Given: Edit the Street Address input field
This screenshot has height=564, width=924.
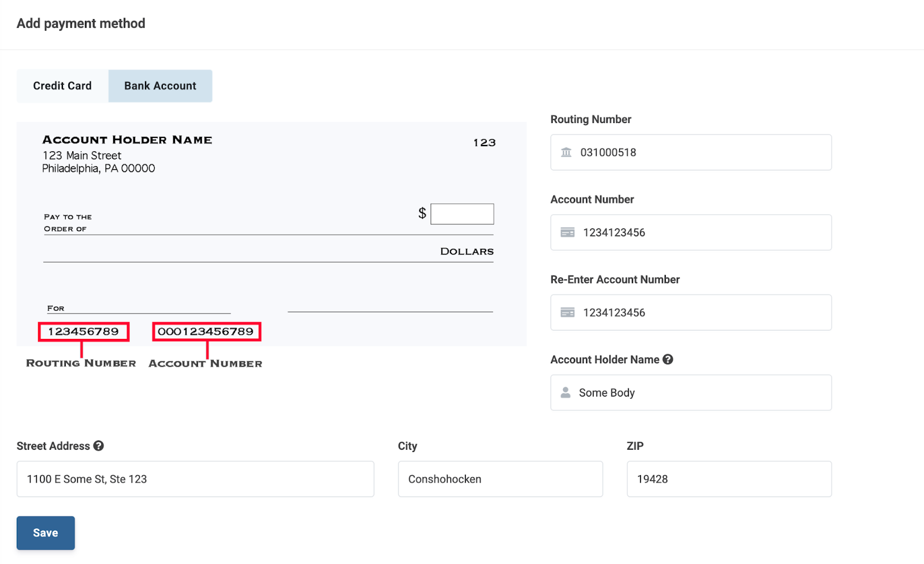Looking at the screenshot, I should pyautogui.click(x=195, y=479).
